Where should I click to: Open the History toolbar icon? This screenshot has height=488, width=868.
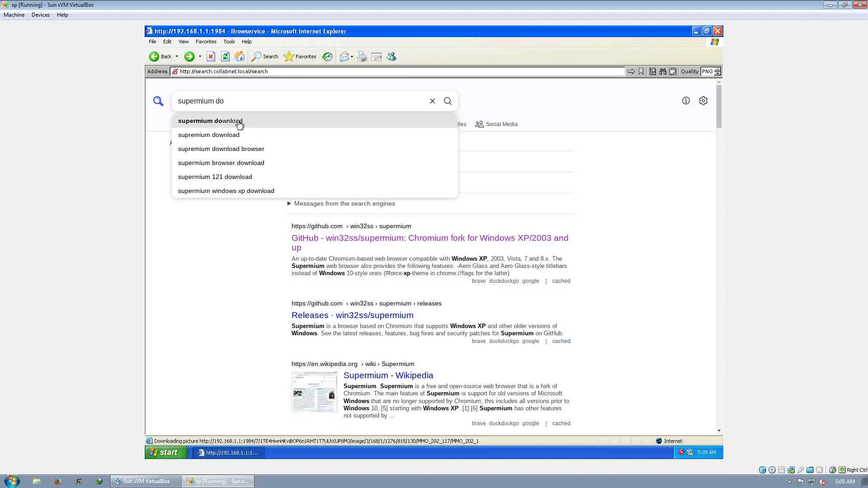coord(327,56)
